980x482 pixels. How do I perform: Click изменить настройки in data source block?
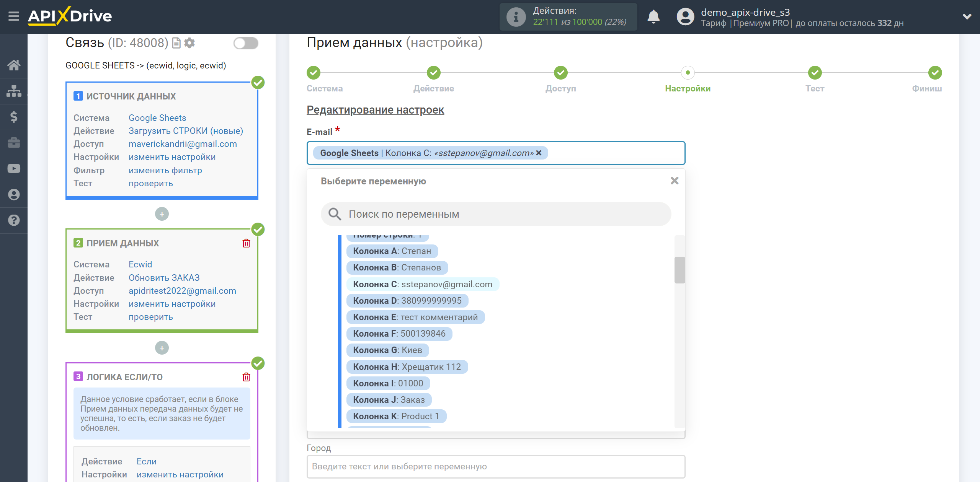click(x=172, y=157)
